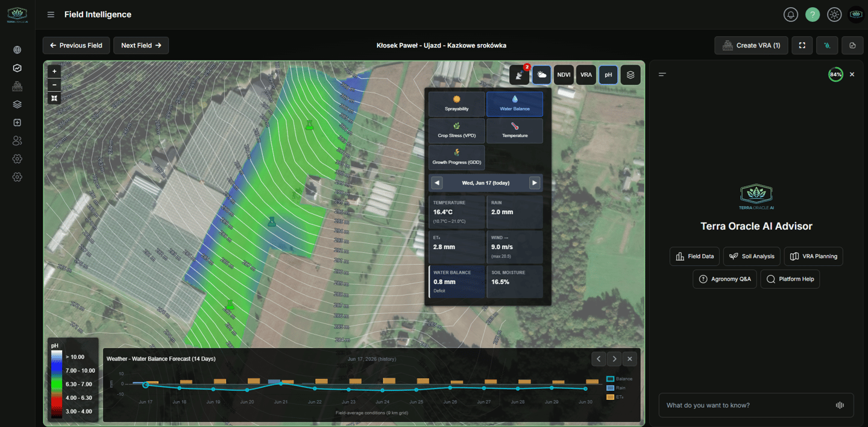The height and width of the screenshot is (427, 868).
Task: Click the Rain 2.0 mm card
Action: click(x=515, y=212)
